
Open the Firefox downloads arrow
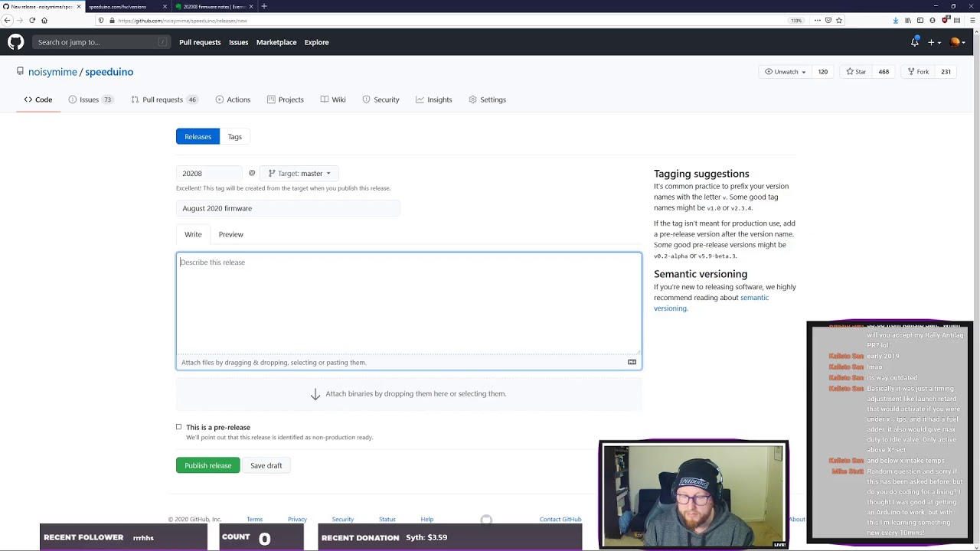click(896, 21)
